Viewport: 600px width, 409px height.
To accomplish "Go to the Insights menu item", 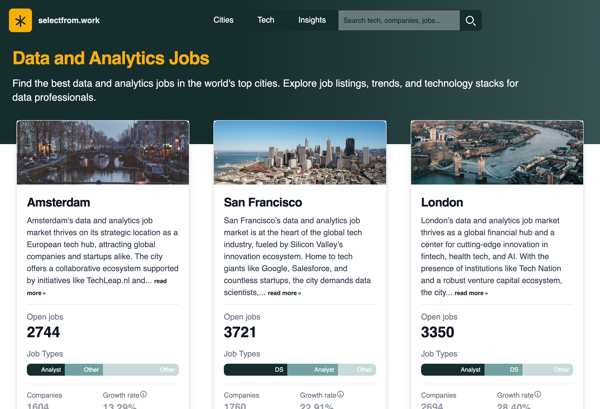I will [311, 20].
